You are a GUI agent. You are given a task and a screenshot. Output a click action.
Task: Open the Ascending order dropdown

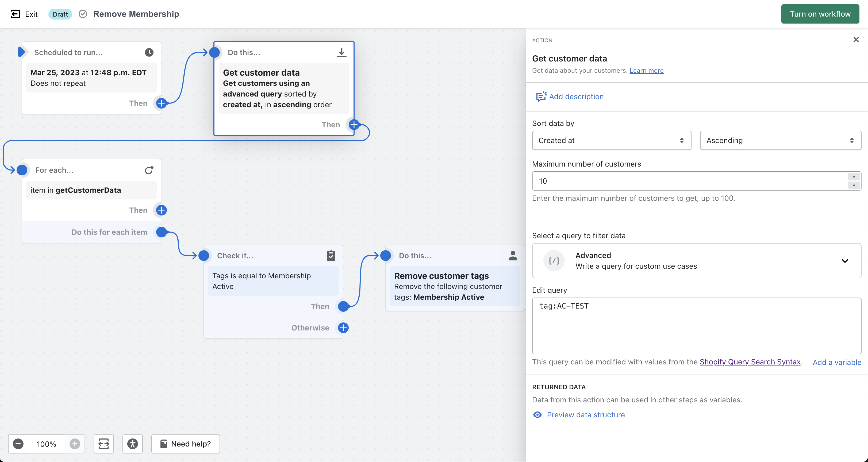tap(780, 140)
